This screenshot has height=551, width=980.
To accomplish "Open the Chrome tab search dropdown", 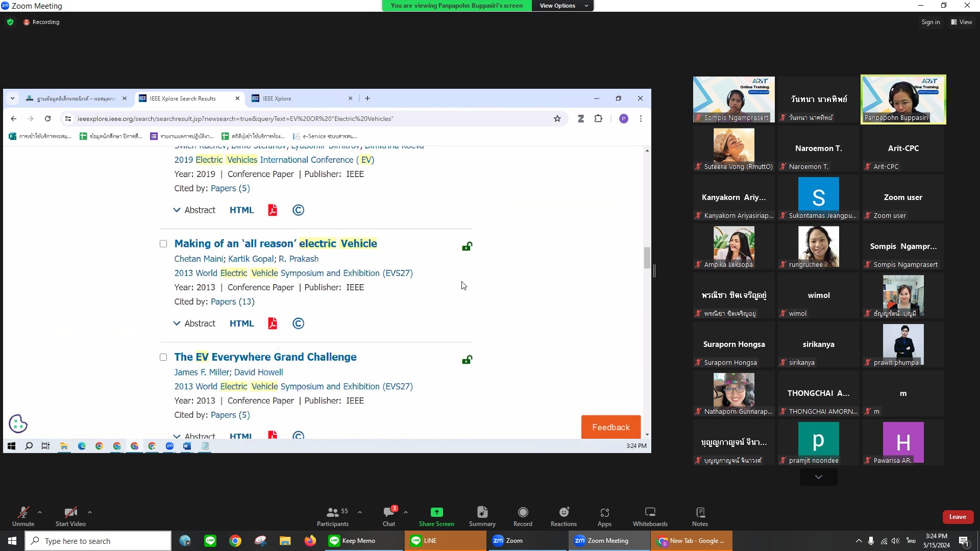I will (x=13, y=98).
